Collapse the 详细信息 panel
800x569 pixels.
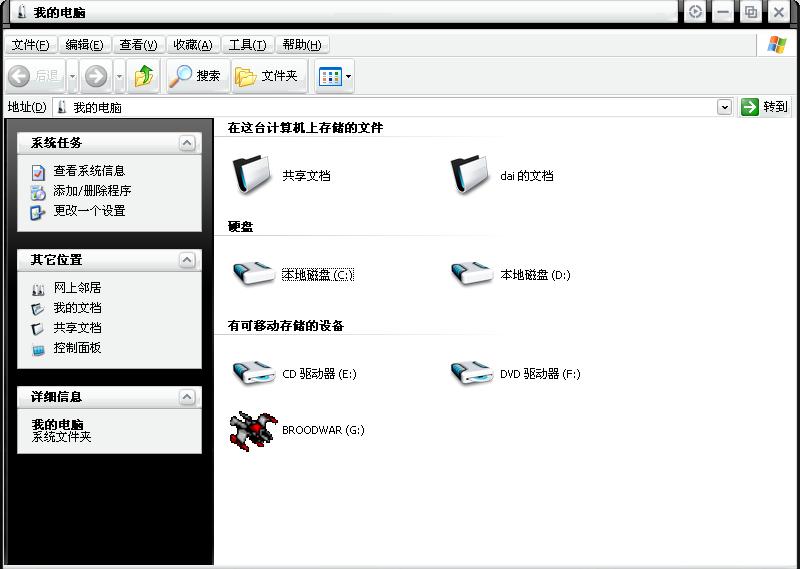pyautogui.click(x=187, y=397)
